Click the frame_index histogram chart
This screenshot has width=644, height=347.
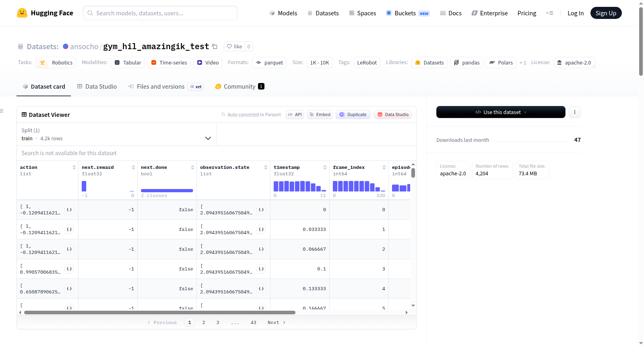[359, 186]
